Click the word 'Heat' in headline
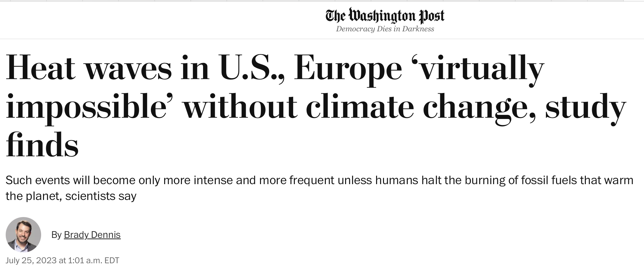 41,67
